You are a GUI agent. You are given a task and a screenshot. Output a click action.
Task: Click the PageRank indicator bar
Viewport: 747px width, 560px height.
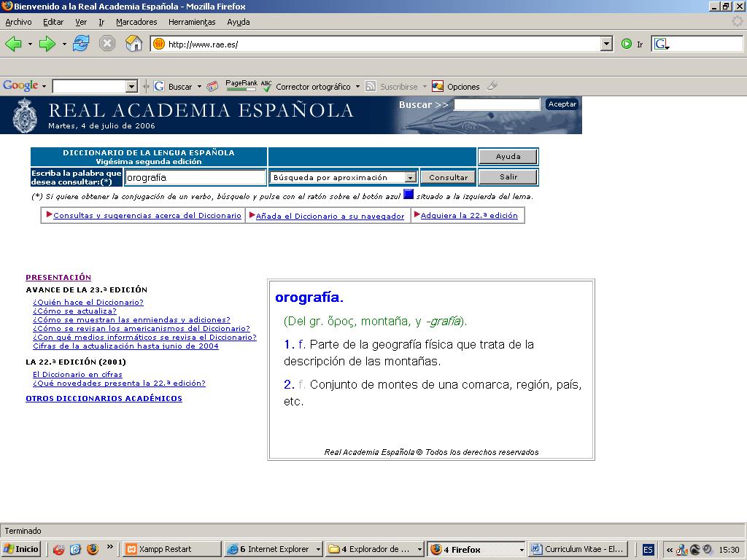tap(241, 86)
